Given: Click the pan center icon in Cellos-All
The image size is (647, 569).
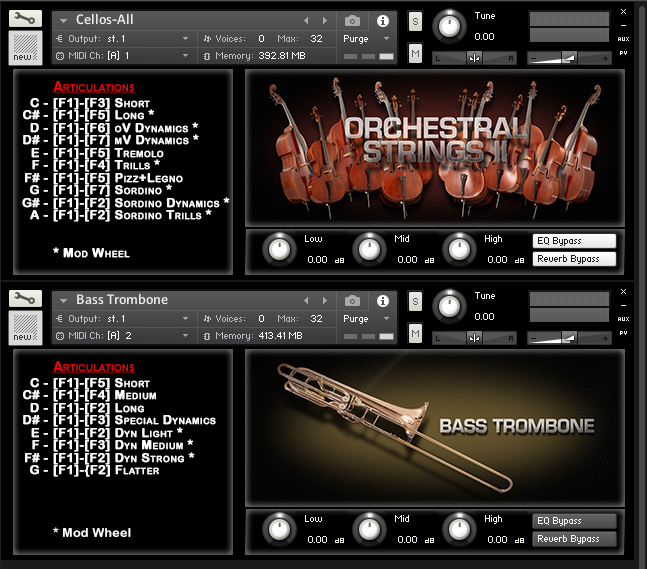Looking at the screenshot, I should 474,58.
